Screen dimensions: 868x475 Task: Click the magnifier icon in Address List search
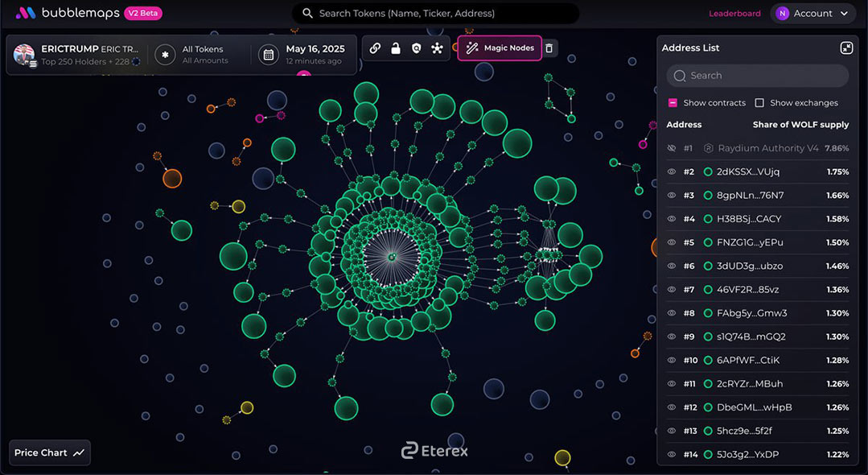(x=680, y=76)
